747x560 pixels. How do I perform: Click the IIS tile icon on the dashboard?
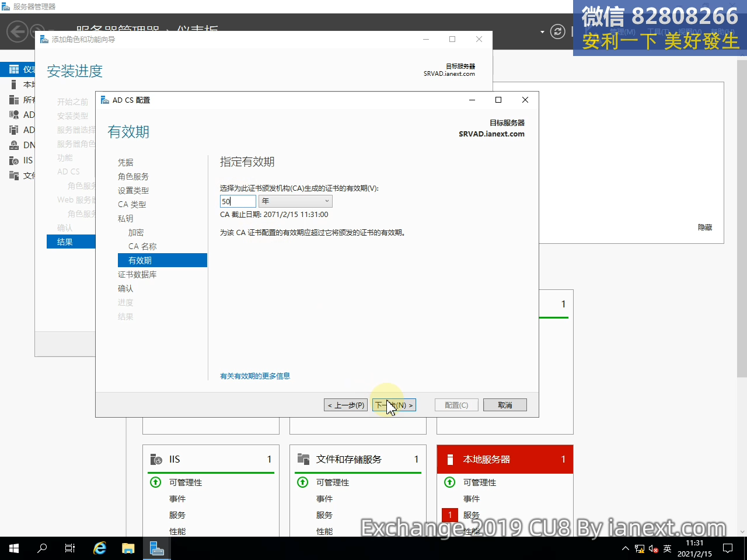[156, 459]
